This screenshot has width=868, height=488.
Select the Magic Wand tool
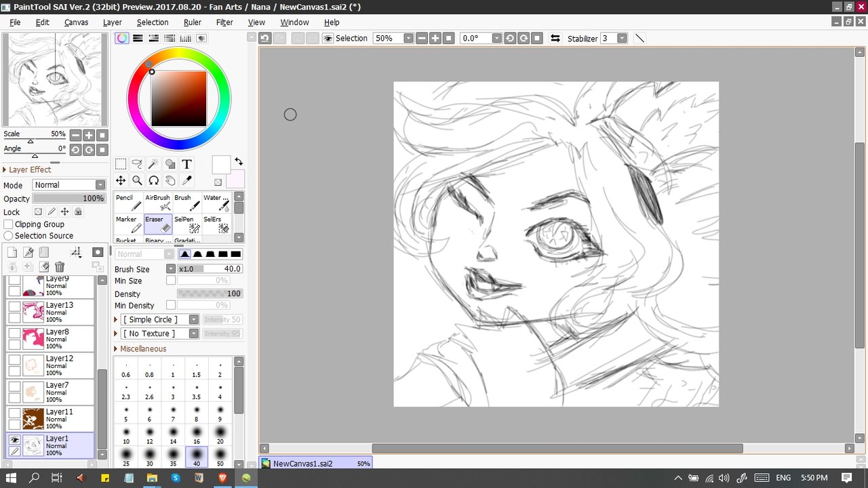(x=153, y=164)
